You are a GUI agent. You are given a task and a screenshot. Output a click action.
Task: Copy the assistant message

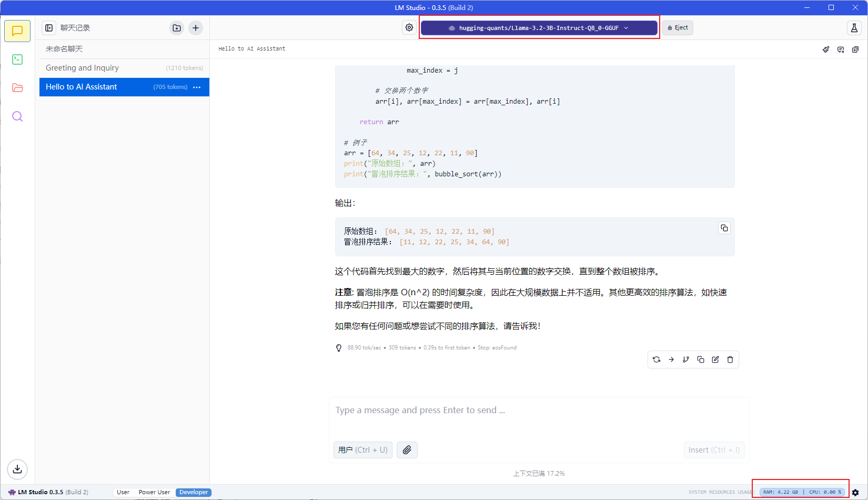tap(701, 359)
